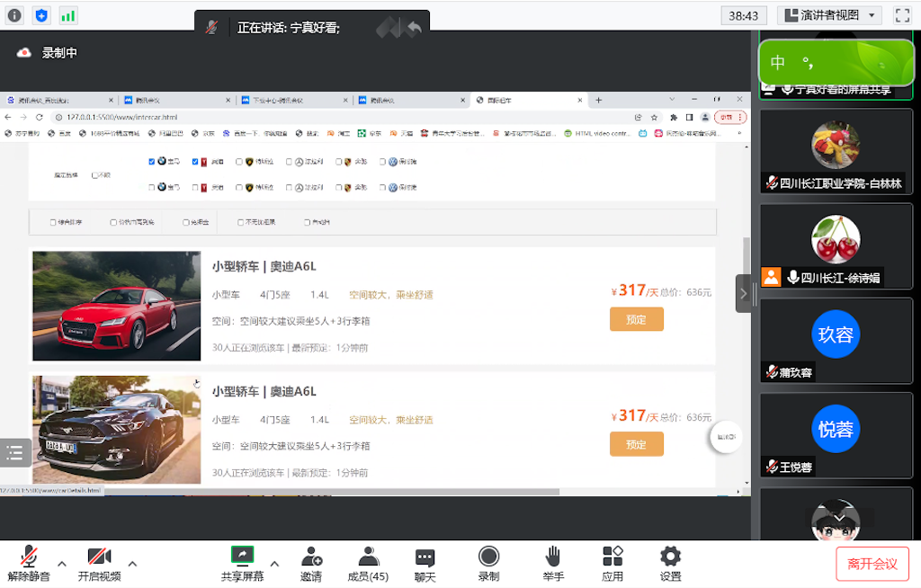Viewport: 921px width, 588px height.
Task: Enter full screen mode
Action: [x=902, y=15]
